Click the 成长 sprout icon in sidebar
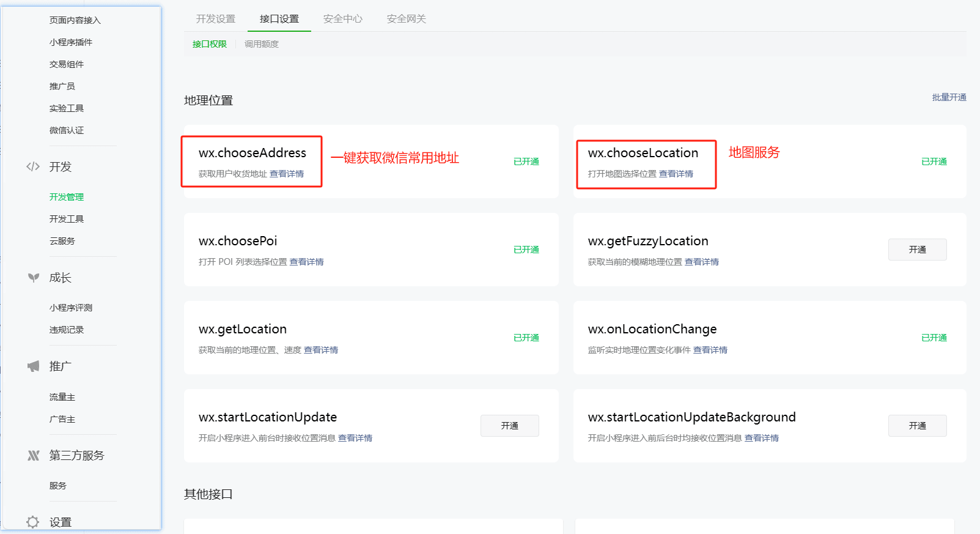Viewport: 980px width, 534px height. (34, 278)
